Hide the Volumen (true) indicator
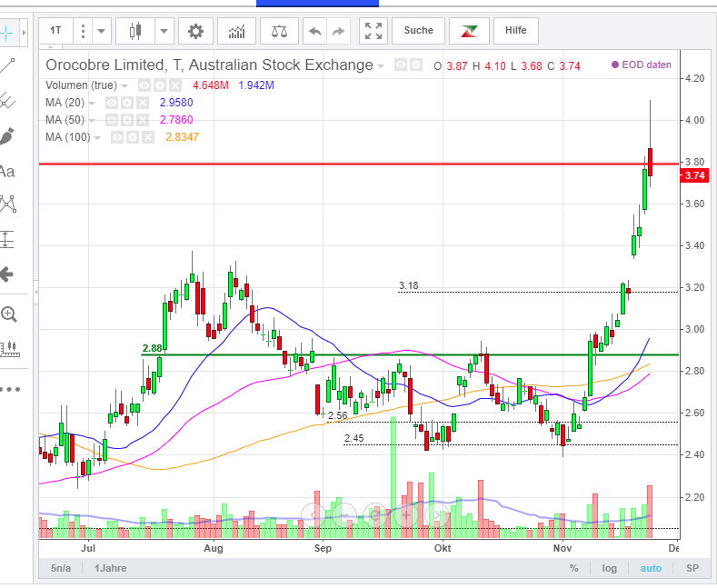 tap(144, 85)
